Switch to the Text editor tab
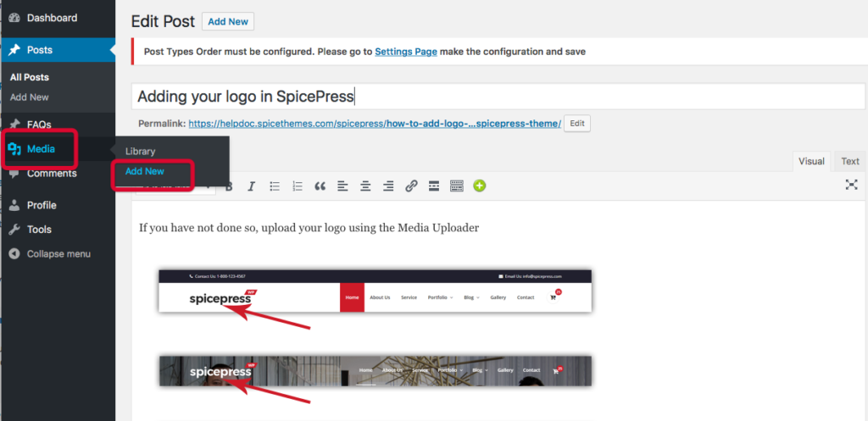This screenshot has height=421, width=868. (x=850, y=162)
